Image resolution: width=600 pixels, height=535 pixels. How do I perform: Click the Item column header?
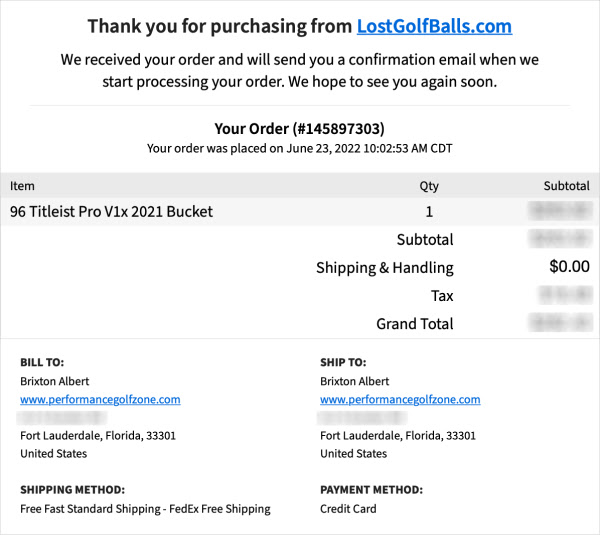[x=22, y=186]
